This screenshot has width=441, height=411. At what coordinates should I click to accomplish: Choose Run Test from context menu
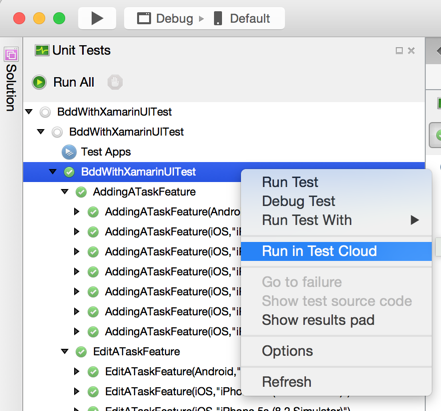pyautogui.click(x=336, y=182)
